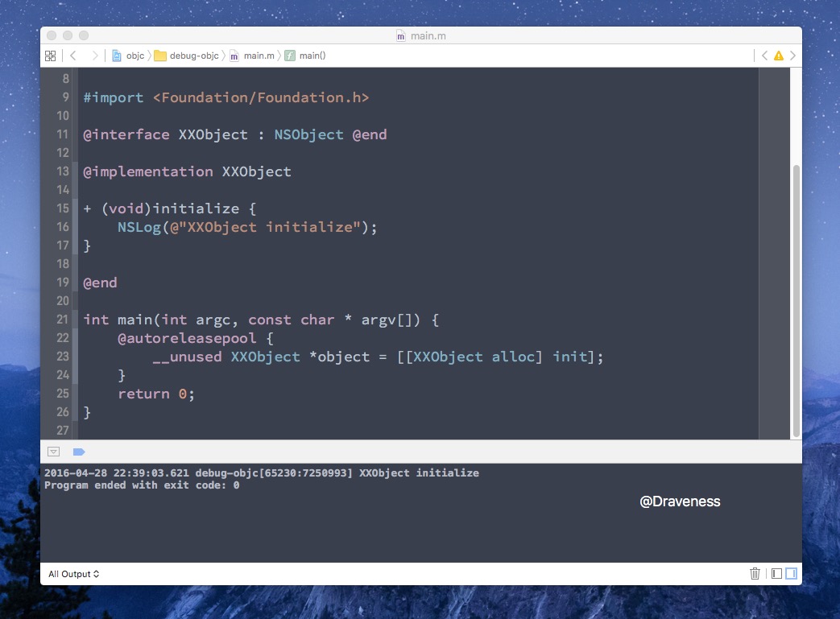Select the objc project breadcrumb

click(x=129, y=56)
